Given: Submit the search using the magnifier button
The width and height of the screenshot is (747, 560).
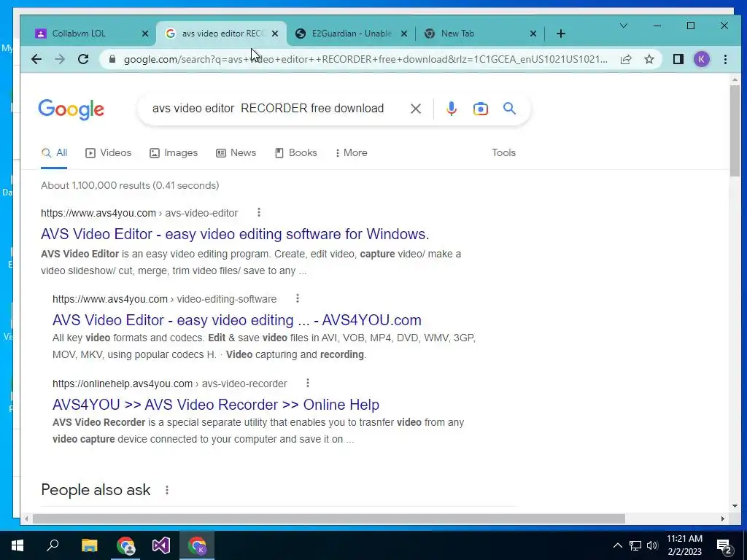Looking at the screenshot, I should point(509,109).
